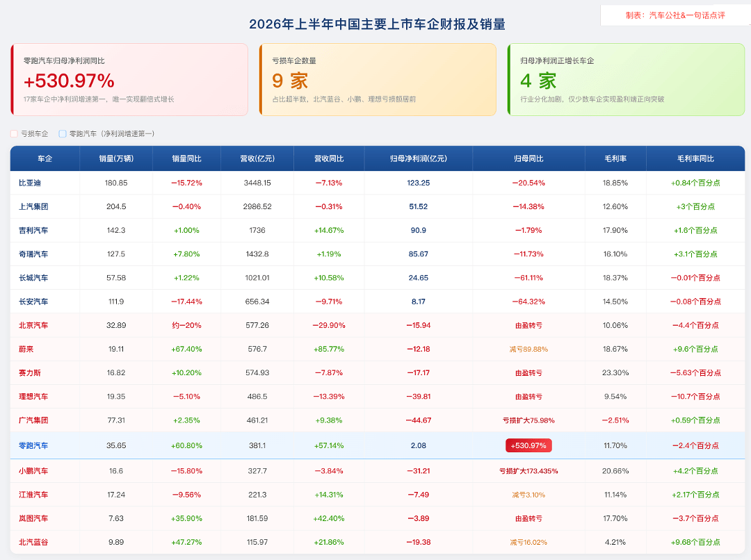Click the red +530.97% badge in table
Screen dimensions: 751x560
528,445
